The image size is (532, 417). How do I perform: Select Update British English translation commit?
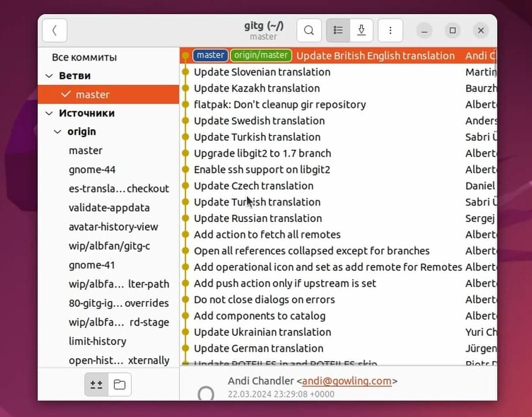(338, 55)
